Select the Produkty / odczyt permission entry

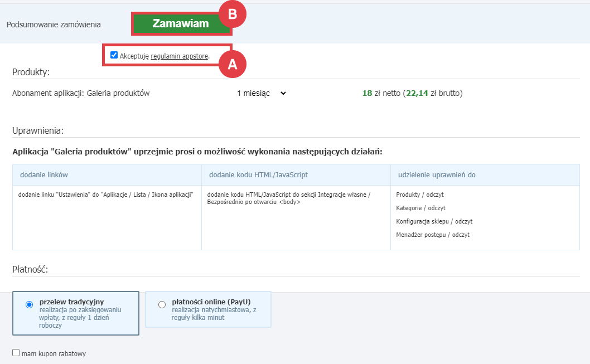pos(420,195)
